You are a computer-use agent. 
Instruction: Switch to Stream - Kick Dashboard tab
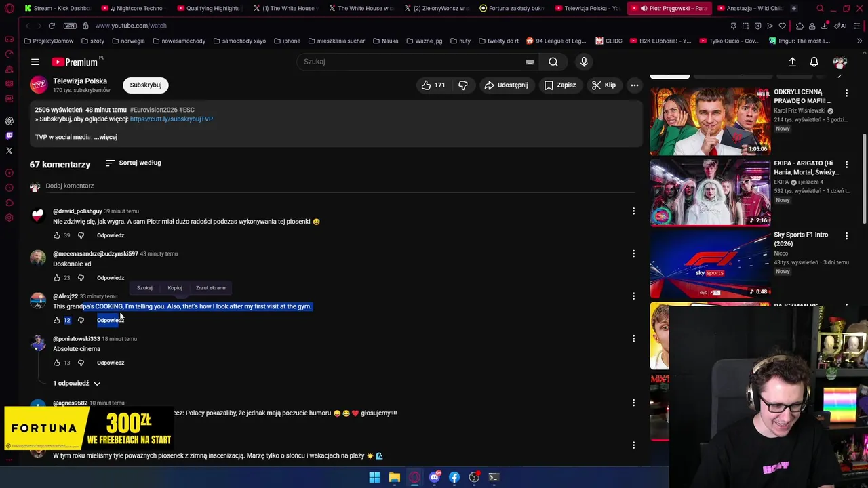click(x=56, y=8)
